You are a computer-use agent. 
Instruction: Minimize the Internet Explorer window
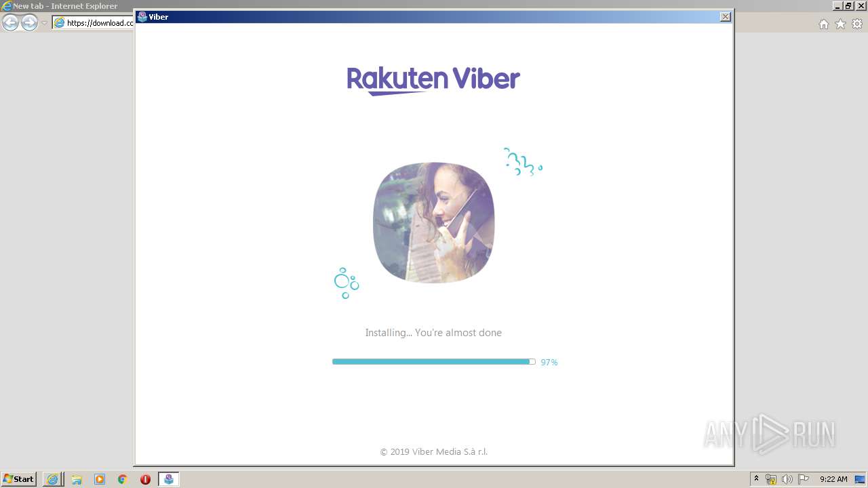pos(837,5)
